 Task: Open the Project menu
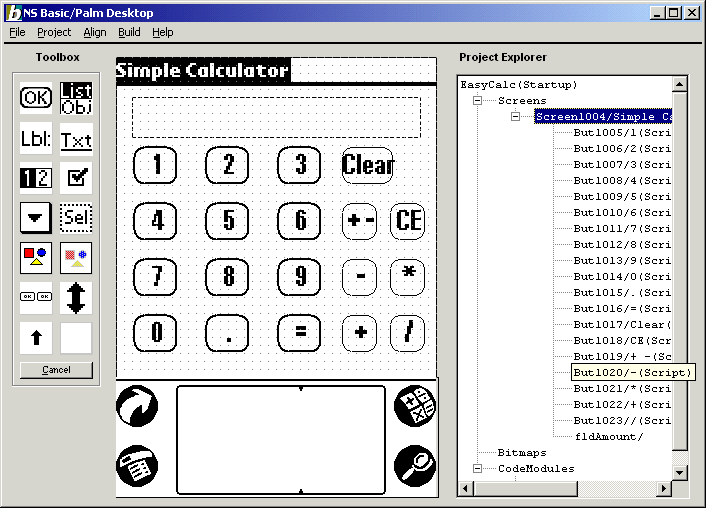coord(54,32)
